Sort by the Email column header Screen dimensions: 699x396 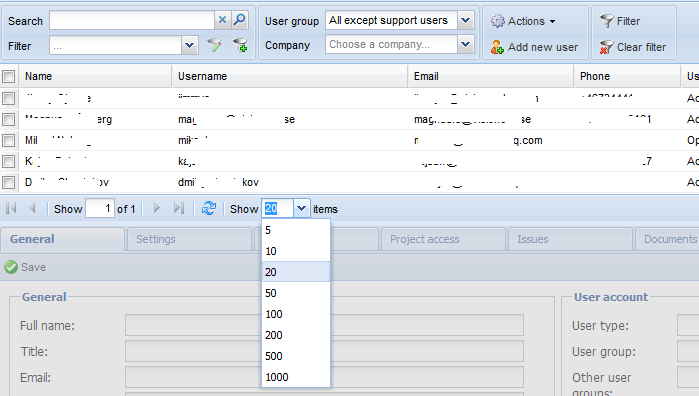[491, 76]
